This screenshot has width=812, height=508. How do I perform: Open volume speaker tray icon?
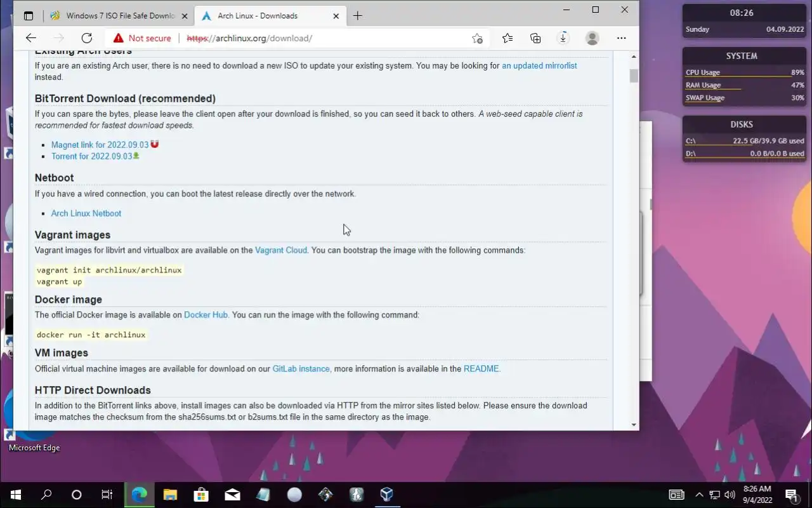point(730,495)
